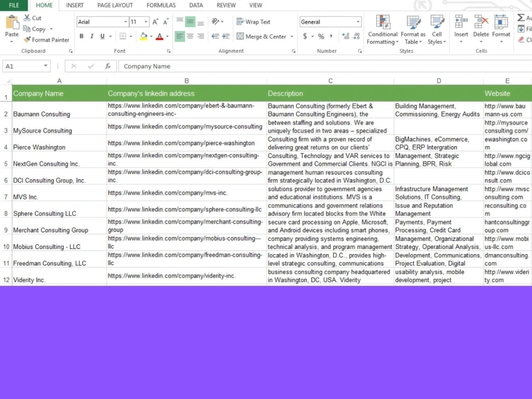Toggle Underline formatting
532x399 pixels.
tap(103, 36)
